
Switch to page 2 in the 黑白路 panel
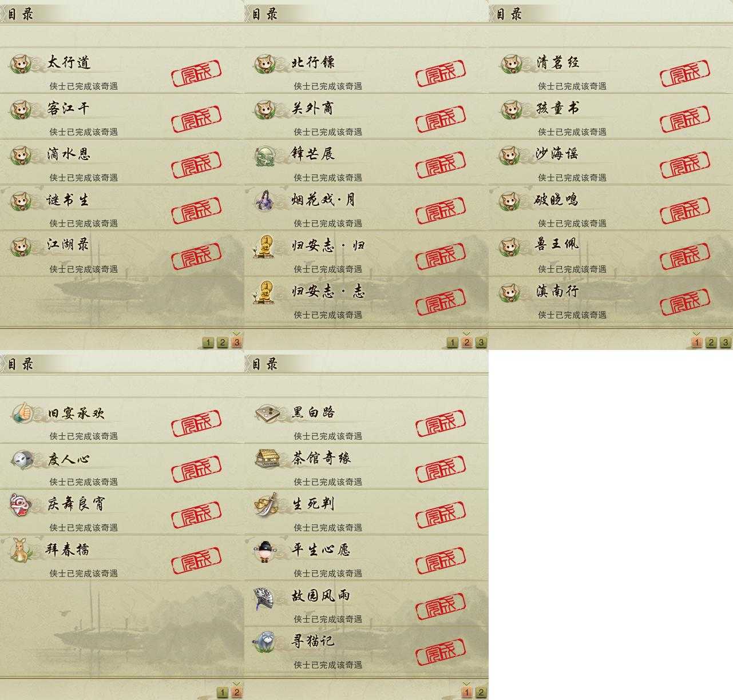click(x=481, y=693)
